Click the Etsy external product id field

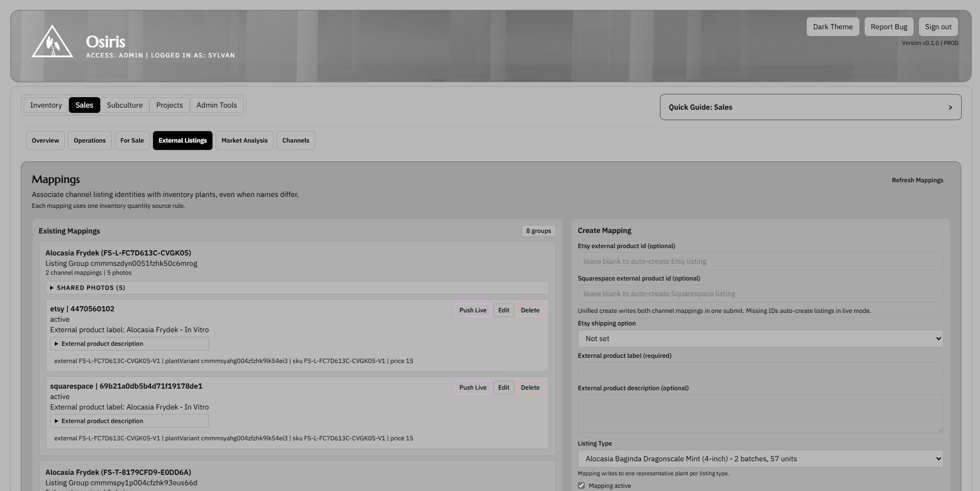pos(759,261)
